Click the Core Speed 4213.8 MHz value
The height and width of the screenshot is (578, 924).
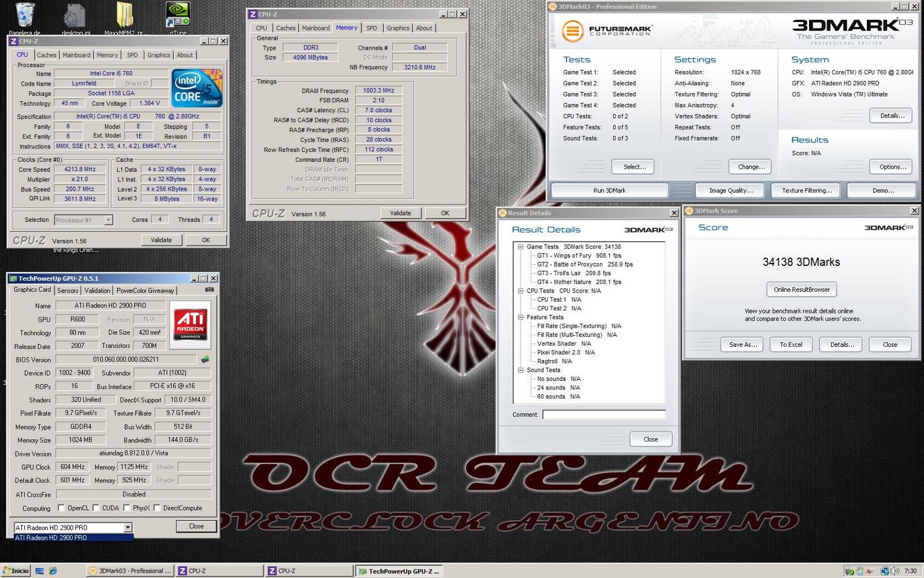80,169
